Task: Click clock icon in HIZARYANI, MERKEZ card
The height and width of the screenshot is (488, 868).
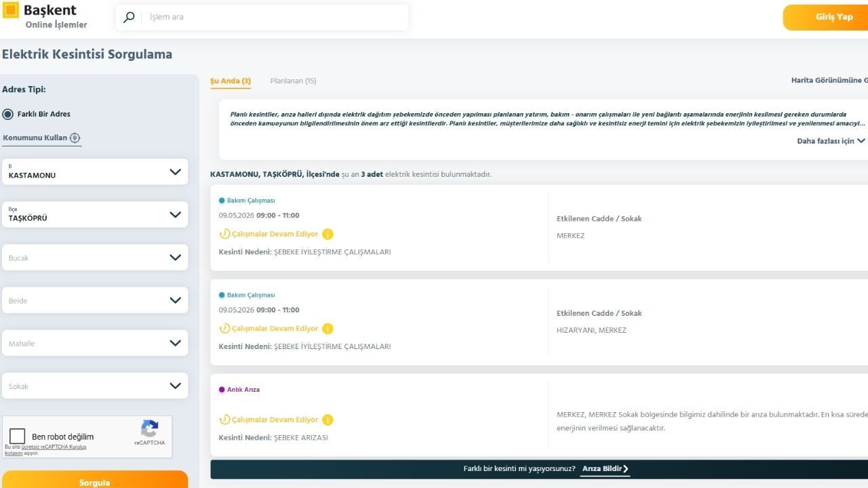Action: [224, 329]
